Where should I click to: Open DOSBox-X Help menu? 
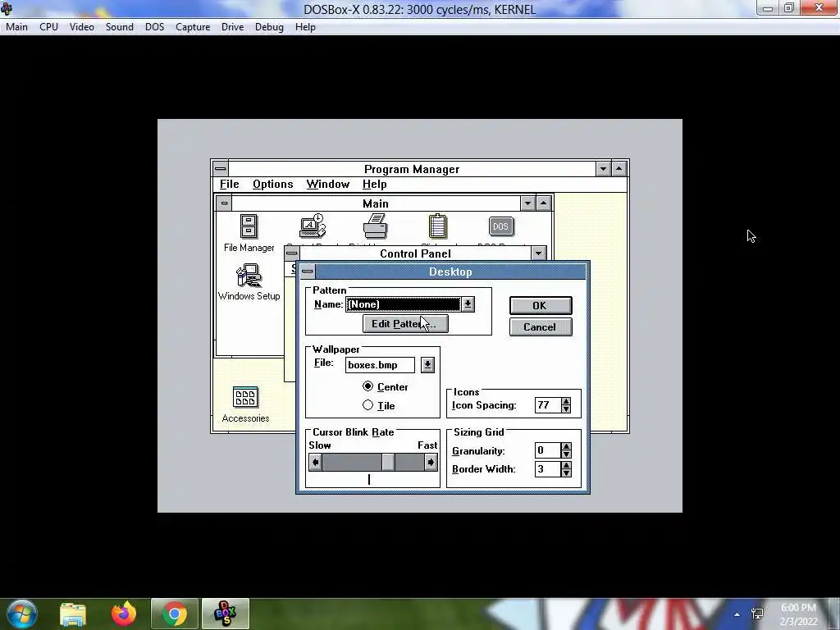click(x=305, y=27)
